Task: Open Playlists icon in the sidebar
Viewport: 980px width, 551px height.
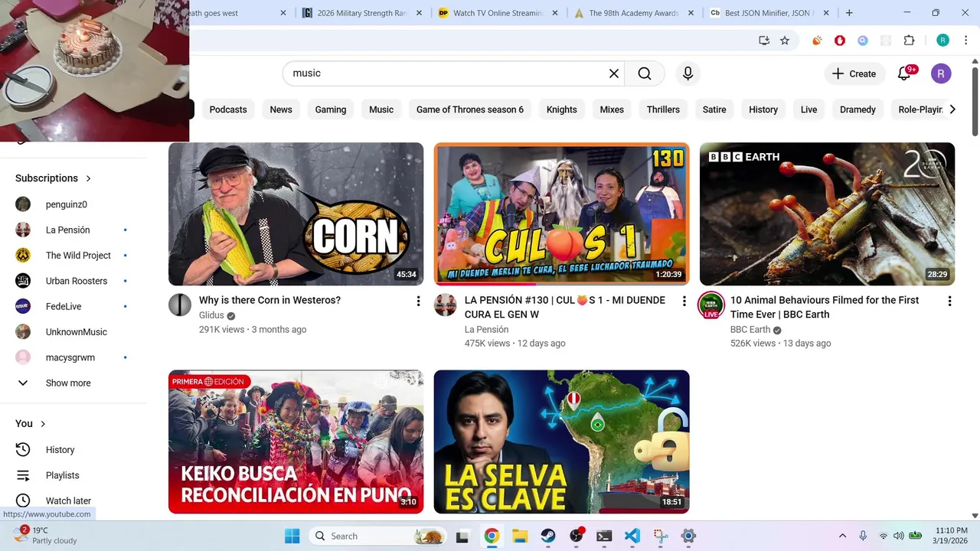Action: coord(23,475)
